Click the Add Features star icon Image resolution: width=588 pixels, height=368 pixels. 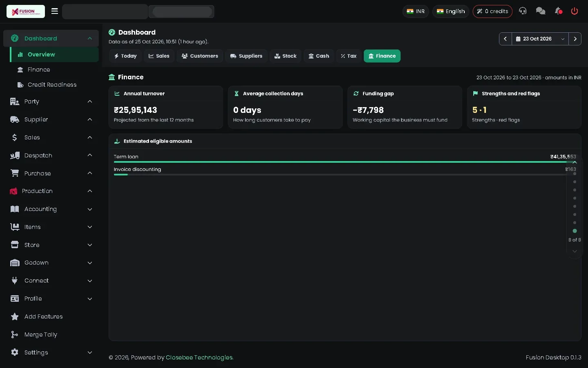coord(15,316)
